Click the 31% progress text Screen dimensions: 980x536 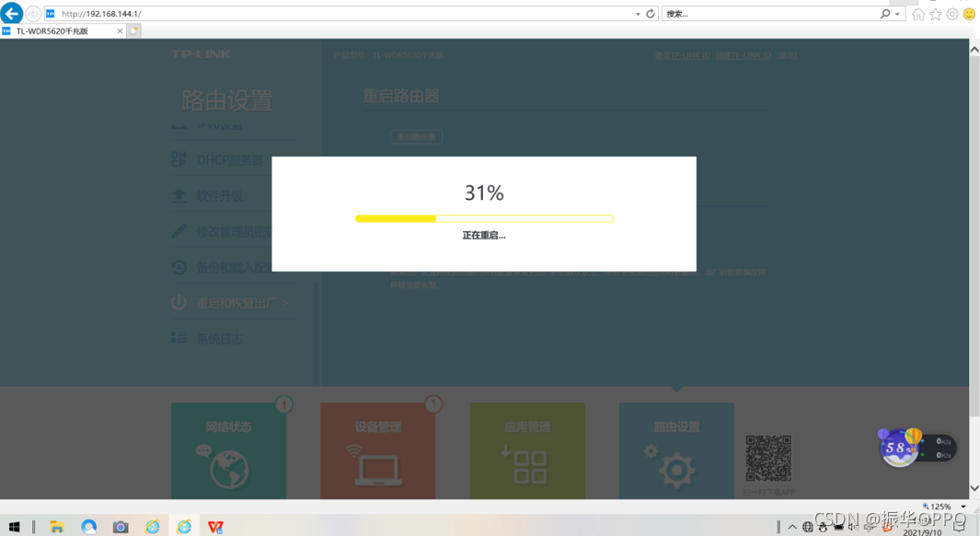(484, 192)
